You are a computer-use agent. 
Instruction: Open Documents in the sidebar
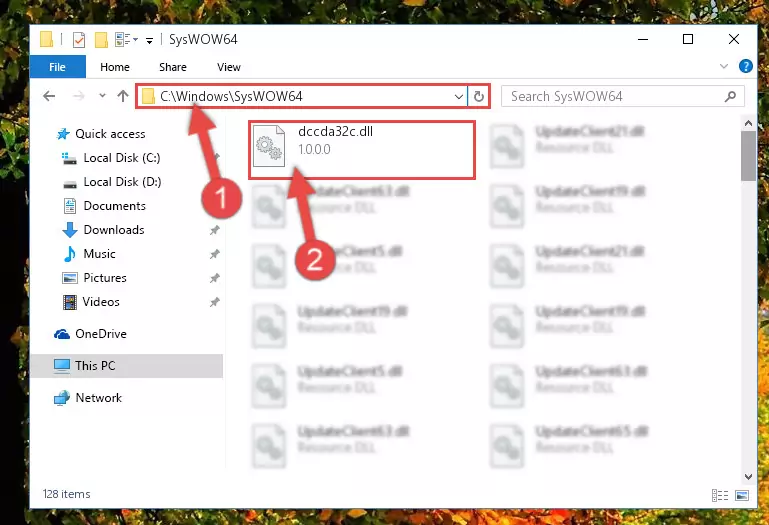tap(114, 206)
